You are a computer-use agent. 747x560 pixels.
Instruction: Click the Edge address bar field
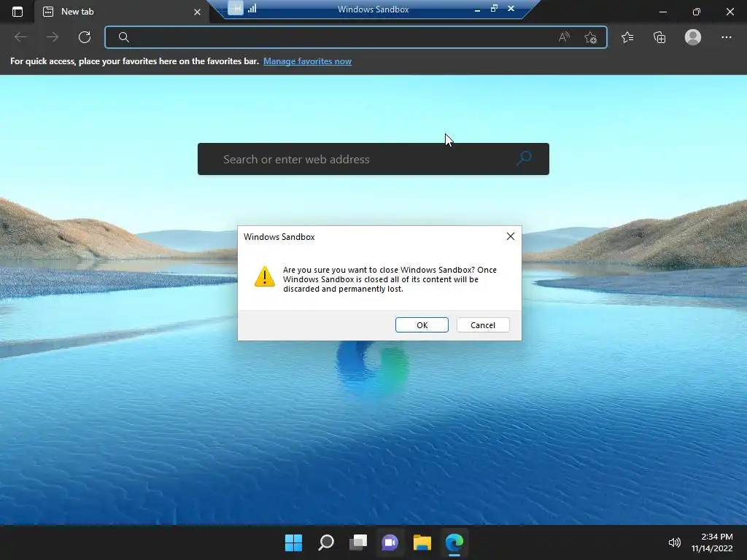click(x=356, y=37)
